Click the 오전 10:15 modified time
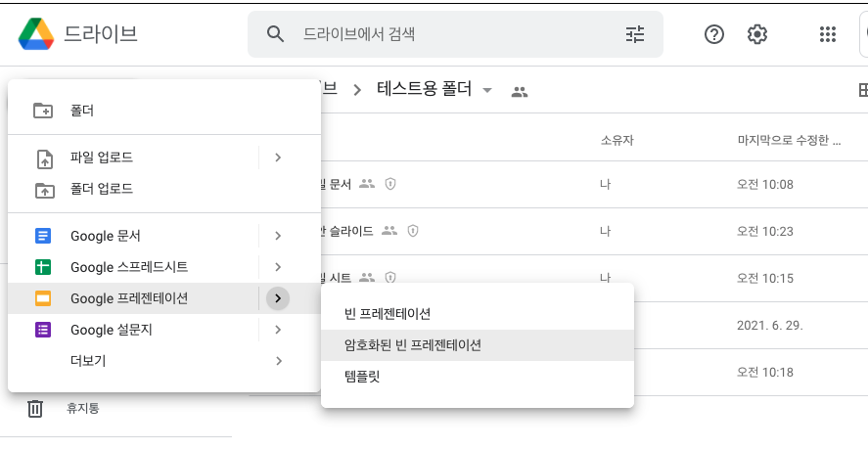The width and height of the screenshot is (868, 450). pyautogui.click(x=765, y=279)
